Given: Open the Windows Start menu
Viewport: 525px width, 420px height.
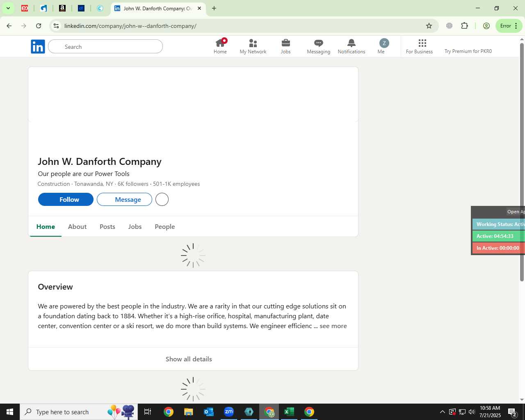Looking at the screenshot, I should pyautogui.click(x=10, y=412).
